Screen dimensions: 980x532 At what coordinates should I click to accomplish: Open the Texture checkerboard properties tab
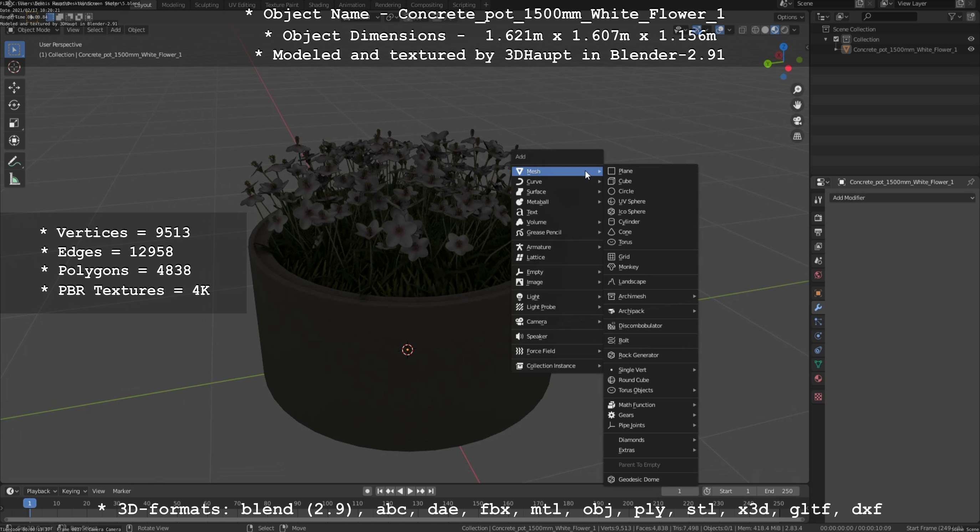click(818, 397)
